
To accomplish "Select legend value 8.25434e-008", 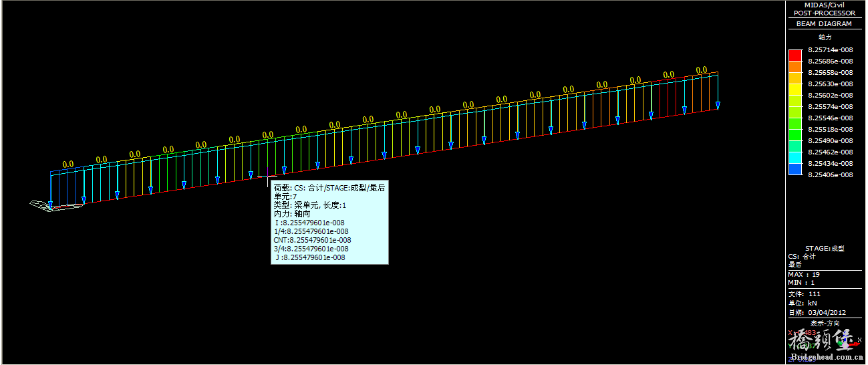I will [831, 163].
